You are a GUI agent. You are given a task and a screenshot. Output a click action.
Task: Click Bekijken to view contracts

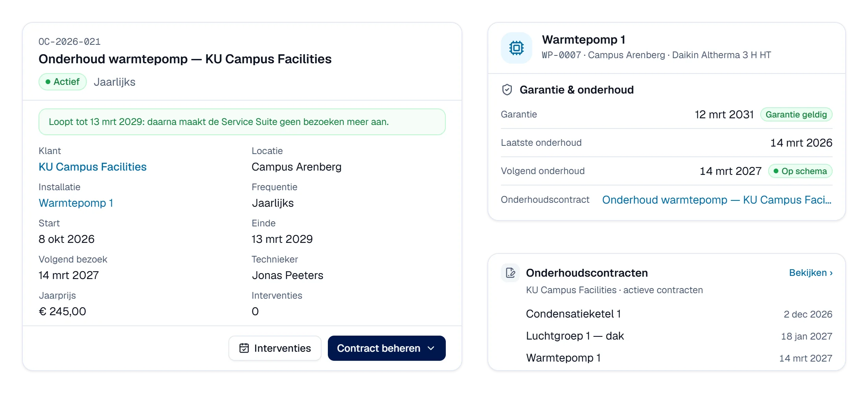click(x=811, y=273)
